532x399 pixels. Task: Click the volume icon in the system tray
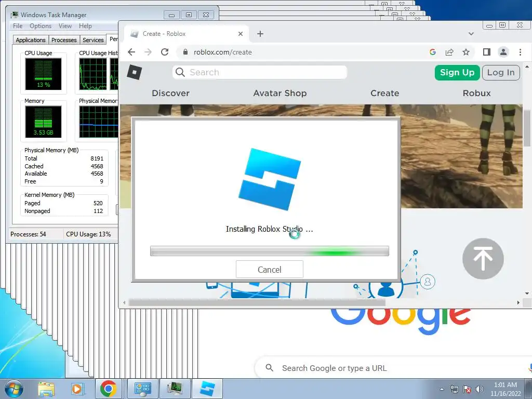(x=480, y=389)
